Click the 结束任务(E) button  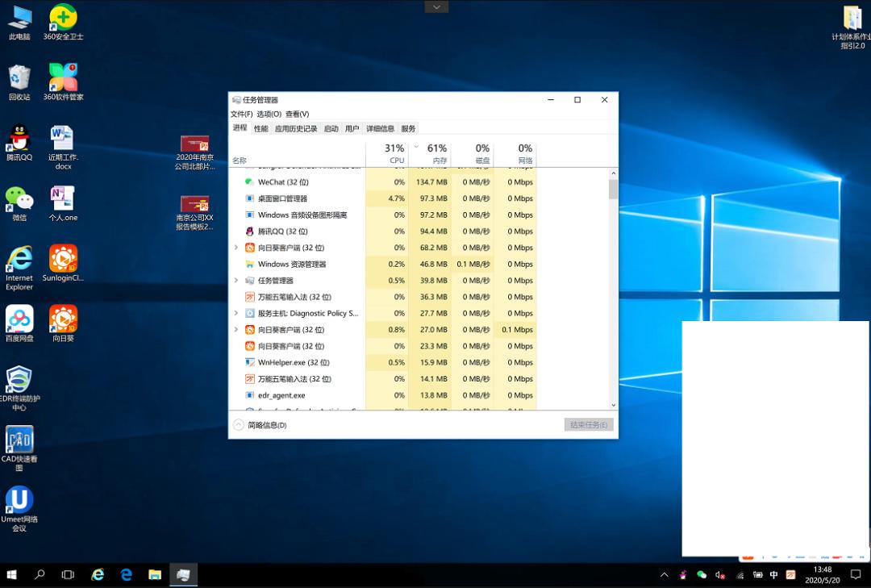pyautogui.click(x=588, y=424)
